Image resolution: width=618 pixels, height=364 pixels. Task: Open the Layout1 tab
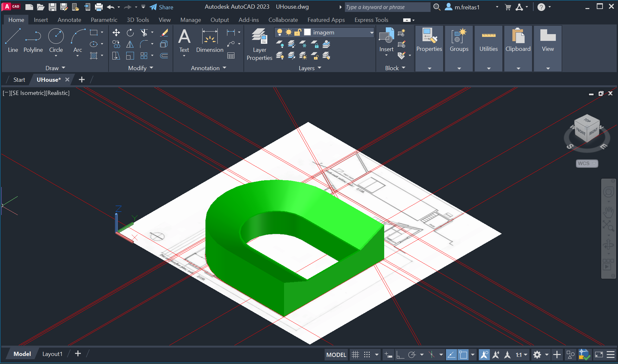(52, 354)
